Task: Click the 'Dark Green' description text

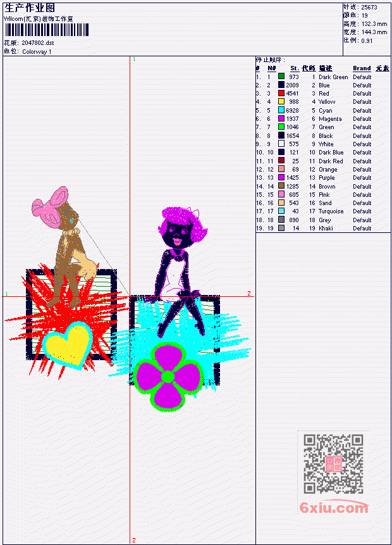Action: [333, 77]
